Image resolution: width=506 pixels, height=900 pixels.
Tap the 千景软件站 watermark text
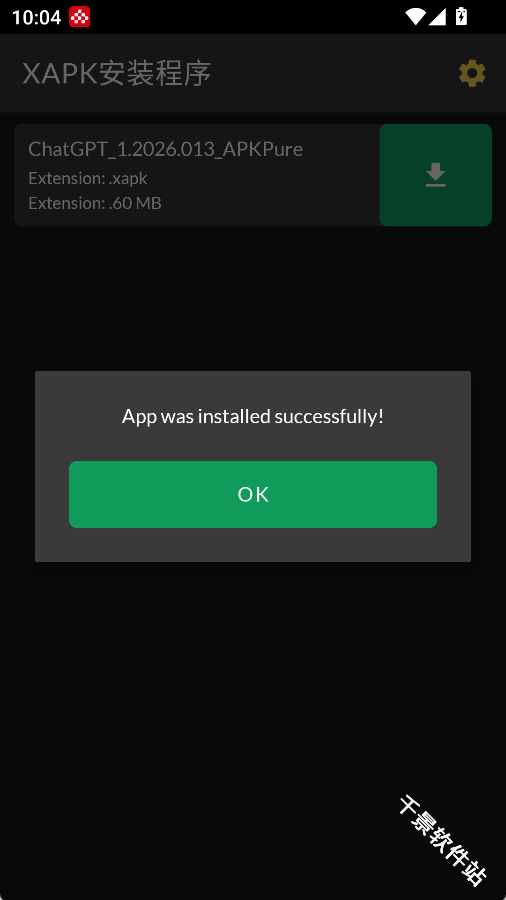(442, 840)
